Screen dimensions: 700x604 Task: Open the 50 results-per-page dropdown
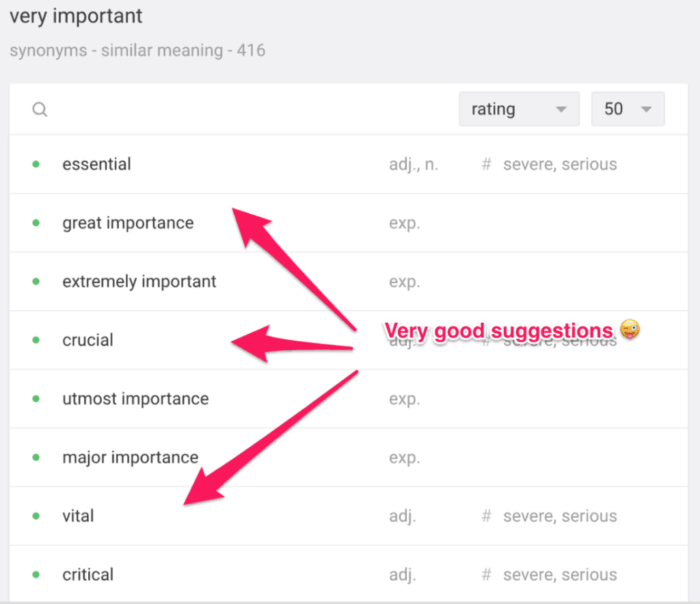click(627, 109)
